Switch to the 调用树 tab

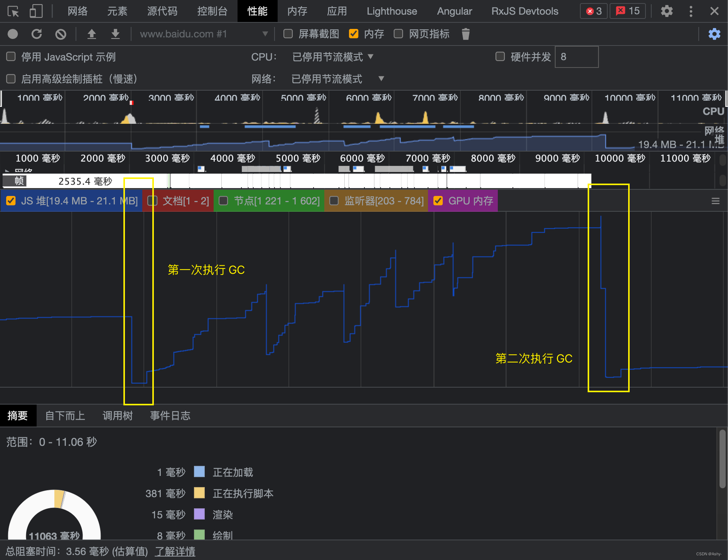[x=118, y=416]
